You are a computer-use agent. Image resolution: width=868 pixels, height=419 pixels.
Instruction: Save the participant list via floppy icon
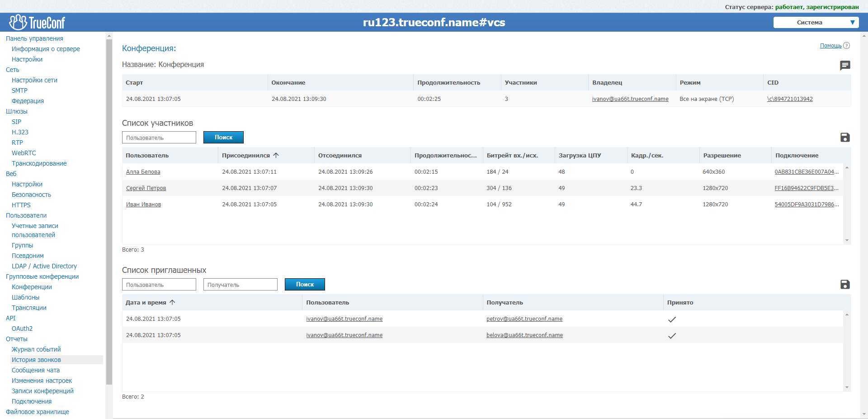845,138
